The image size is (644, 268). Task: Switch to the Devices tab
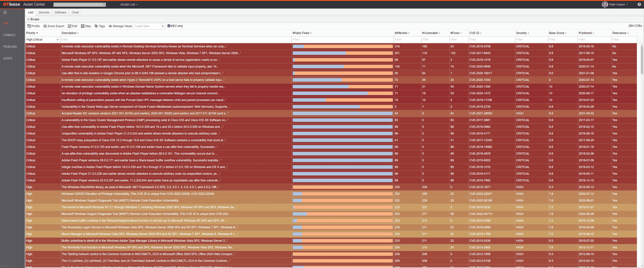click(x=44, y=12)
